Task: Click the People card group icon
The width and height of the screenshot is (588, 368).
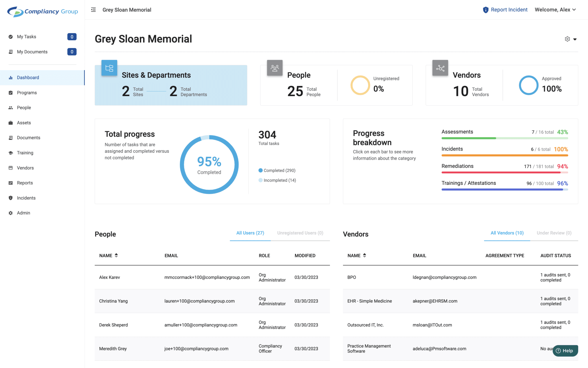Action: click(x=275, y=68)
